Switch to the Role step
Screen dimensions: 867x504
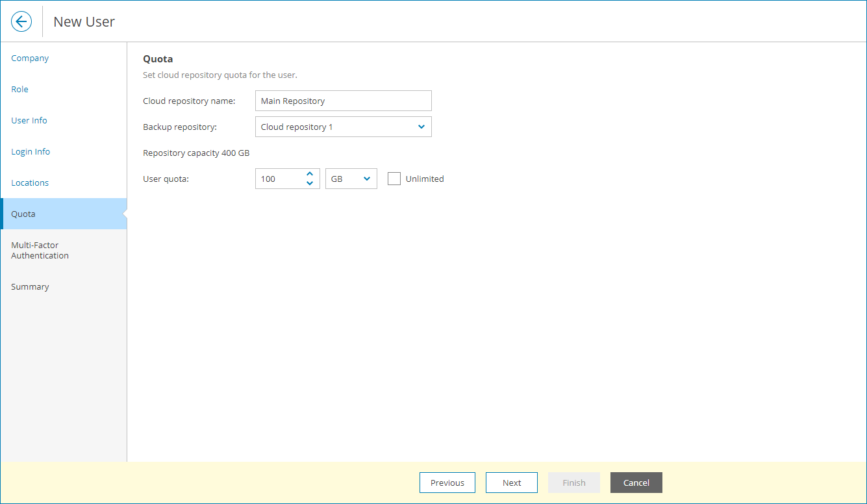tap(19, 89)
